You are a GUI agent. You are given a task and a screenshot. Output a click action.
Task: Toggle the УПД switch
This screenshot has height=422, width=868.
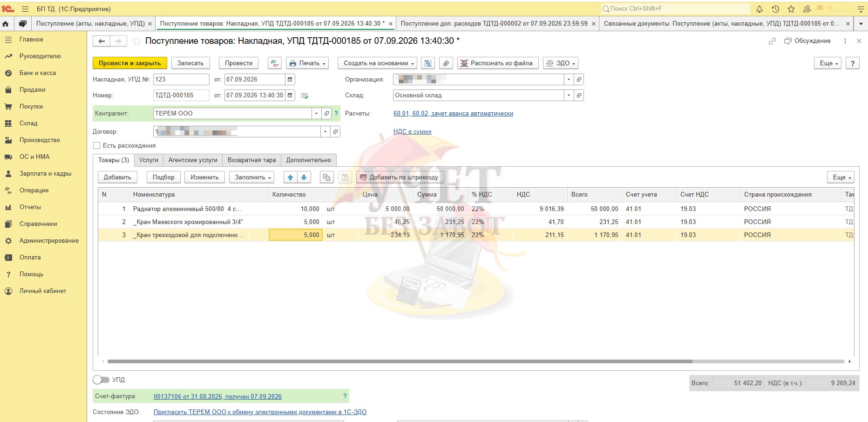pos(101,380)
